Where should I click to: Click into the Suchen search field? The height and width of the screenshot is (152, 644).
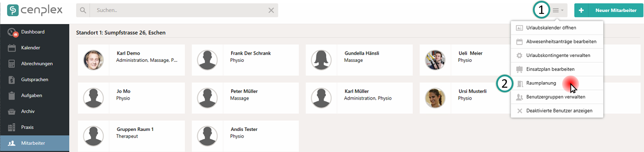pyautogui.click(x=179, y=10)
